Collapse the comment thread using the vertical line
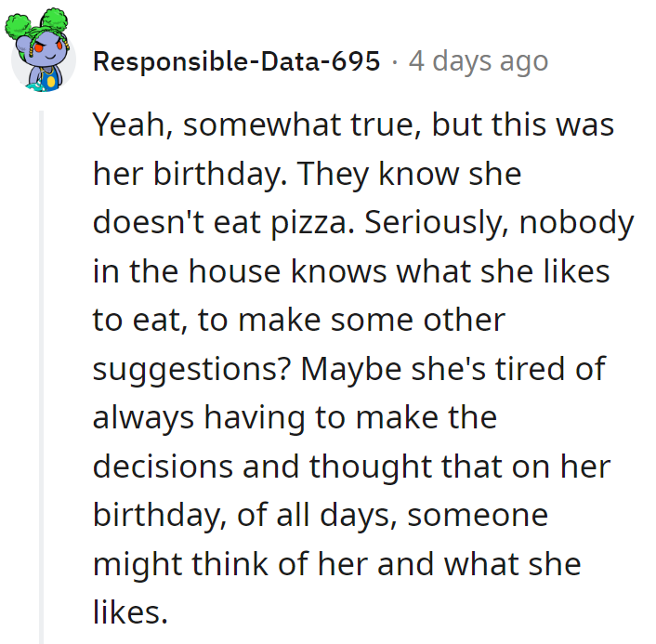The width and height of the screenshot is (656, 644). pos(39,372)
